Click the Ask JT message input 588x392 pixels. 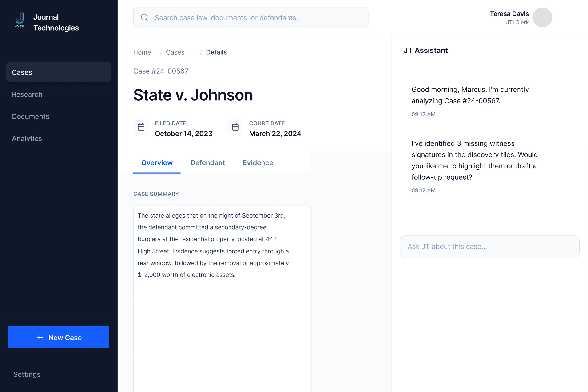[x=489, y=246]
